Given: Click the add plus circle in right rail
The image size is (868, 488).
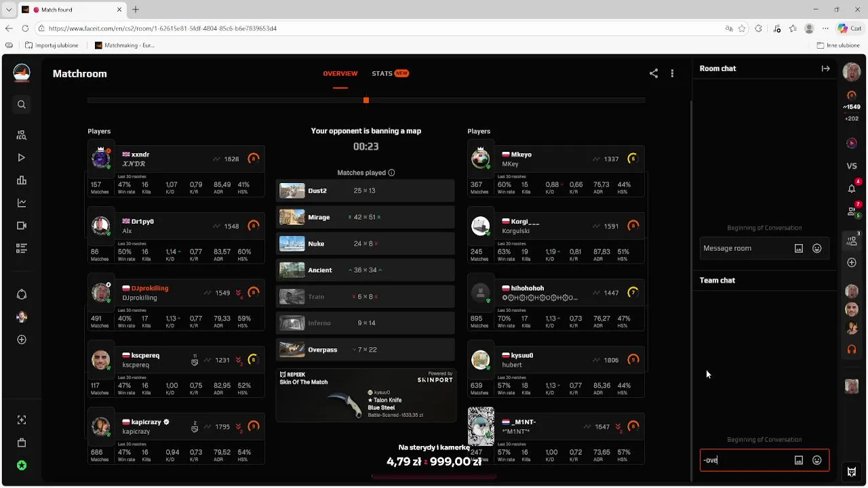Looking at the screenshot, I should coord(852,262).
